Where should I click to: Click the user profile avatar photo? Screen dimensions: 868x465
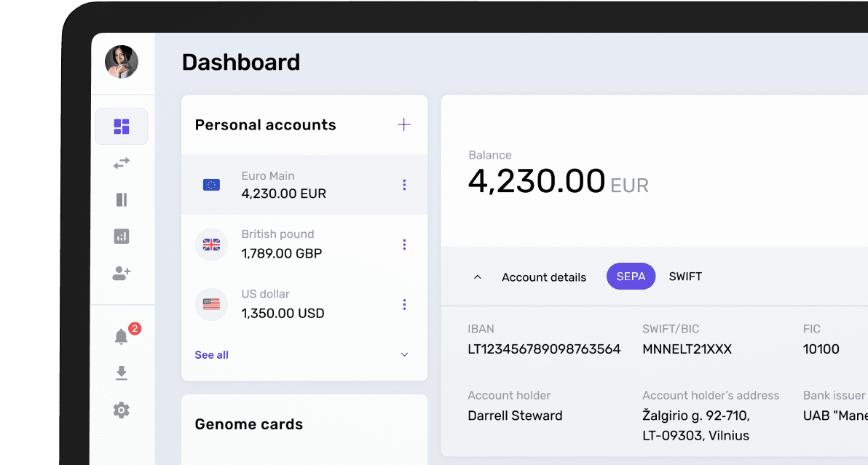click(122, 62)
